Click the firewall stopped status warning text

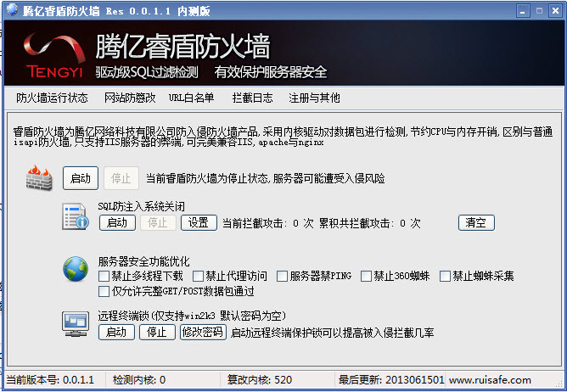(266, 178)
